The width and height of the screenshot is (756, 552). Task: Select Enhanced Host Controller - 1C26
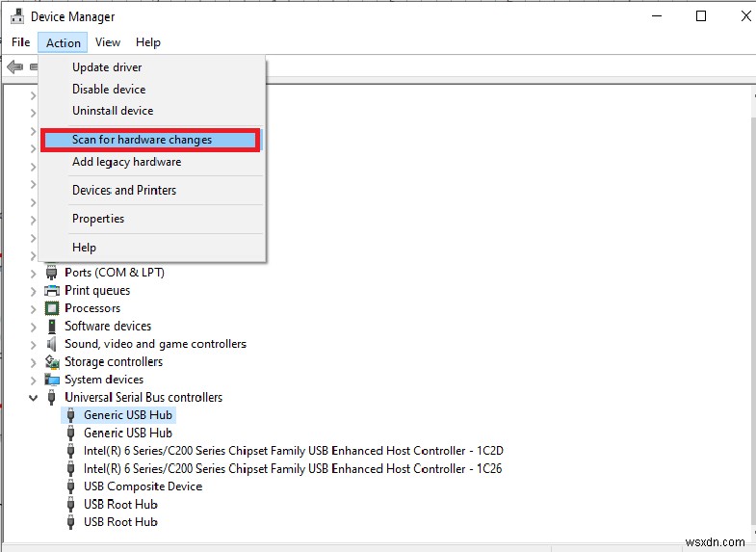(293, 468)
